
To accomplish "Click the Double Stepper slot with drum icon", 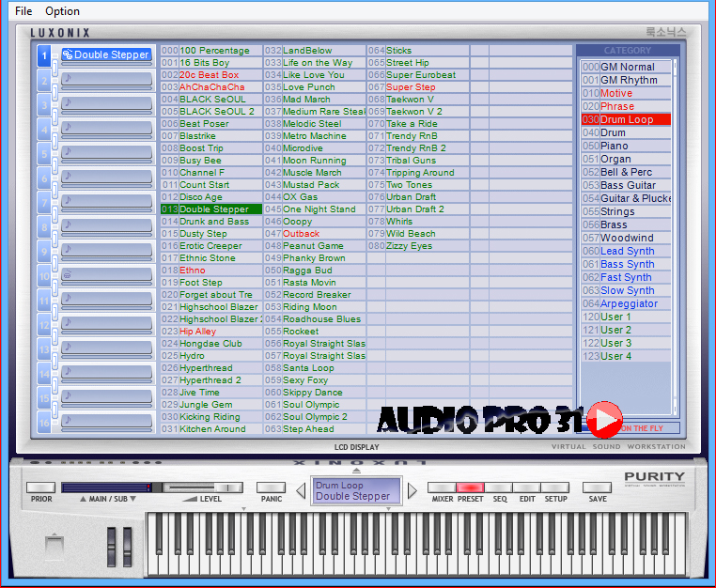I will [x=106, y=54].
